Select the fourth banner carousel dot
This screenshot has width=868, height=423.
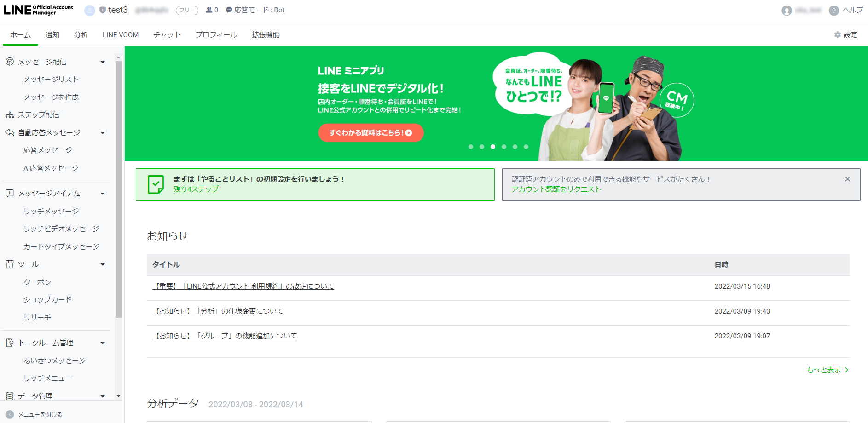click(504, 147)
